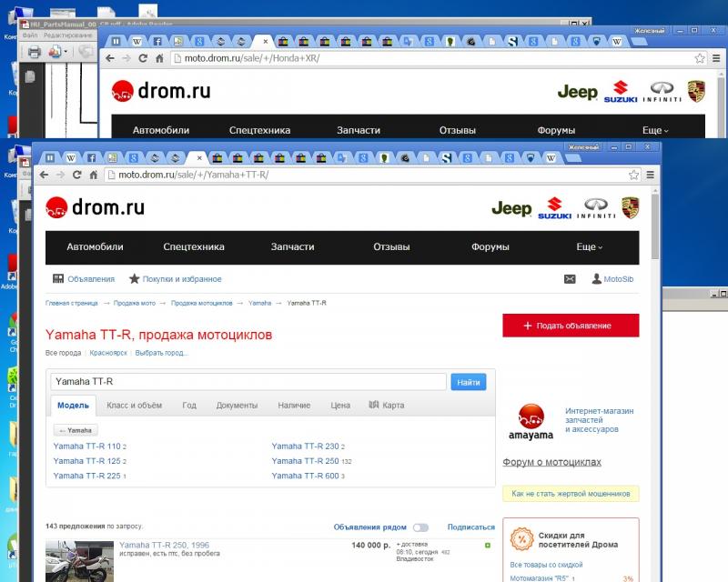Open the Модель filter tab
The height and width of the screenshot is (582, 728).
coord(73,406)
